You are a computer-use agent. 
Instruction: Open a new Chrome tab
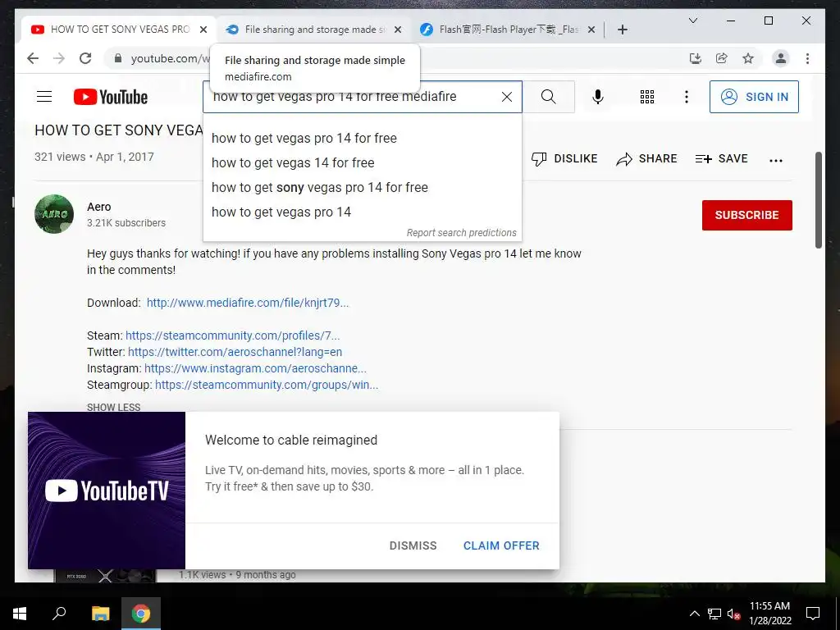[622, 30]
